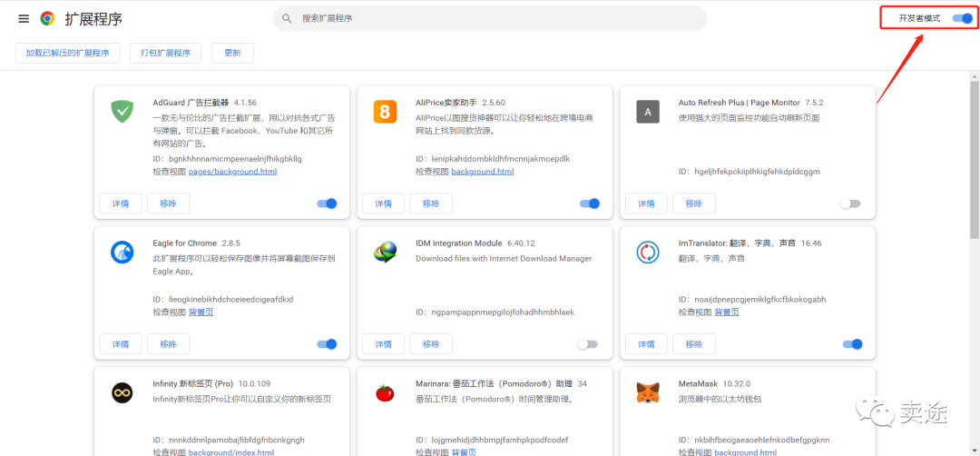980x456 pixels.
Task: Click the AdGuard green shield icon
Action: click(x=122, y=112)
